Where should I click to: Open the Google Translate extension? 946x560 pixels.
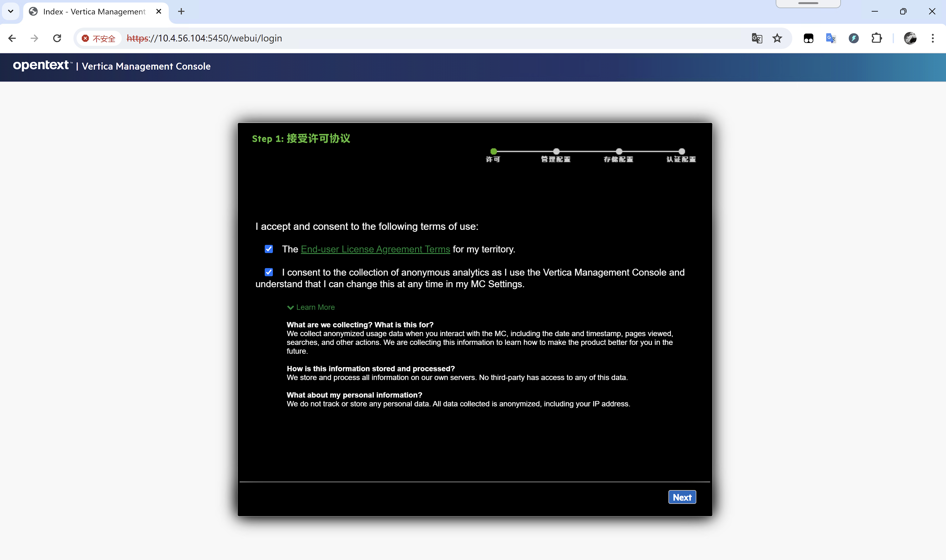click(831, 38)
